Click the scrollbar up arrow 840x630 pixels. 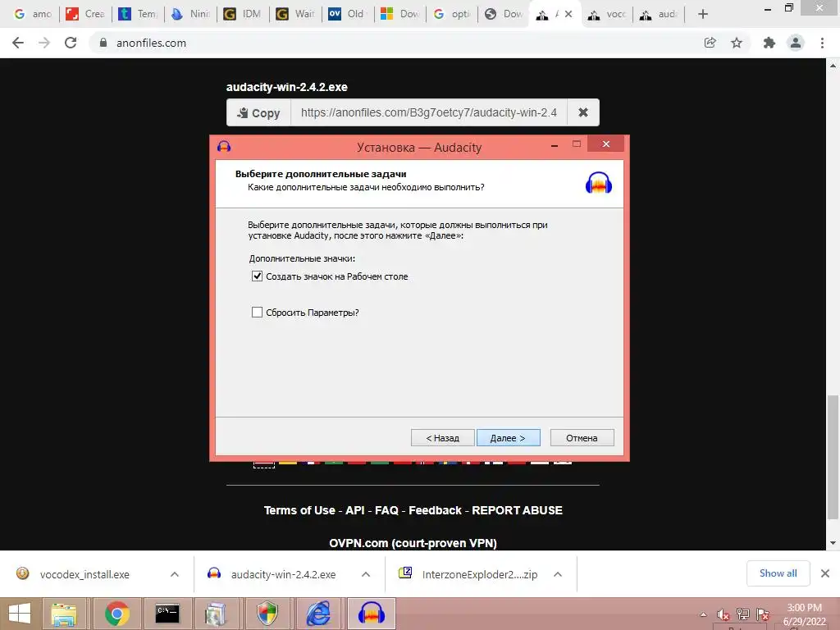click(x=833, y=66)
